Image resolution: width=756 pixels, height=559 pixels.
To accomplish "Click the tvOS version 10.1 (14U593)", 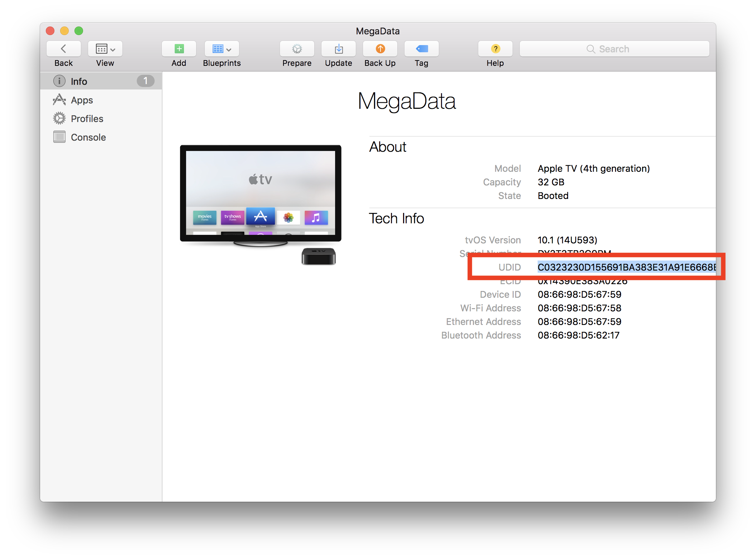I will pyautogui.click(x=567, y=240).
